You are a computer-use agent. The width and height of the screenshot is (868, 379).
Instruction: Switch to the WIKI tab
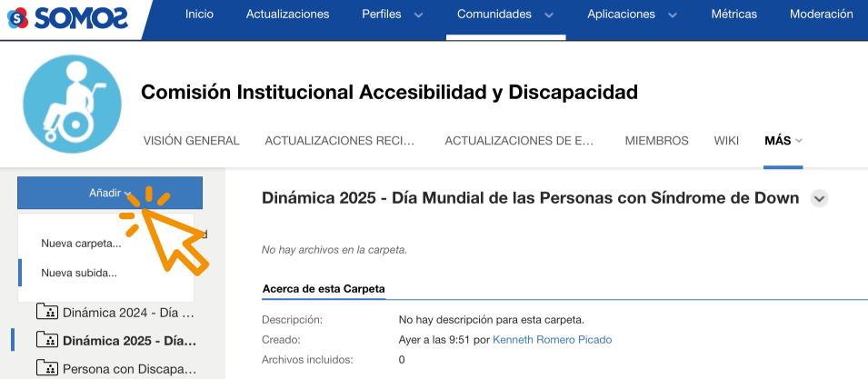[726, 141]
